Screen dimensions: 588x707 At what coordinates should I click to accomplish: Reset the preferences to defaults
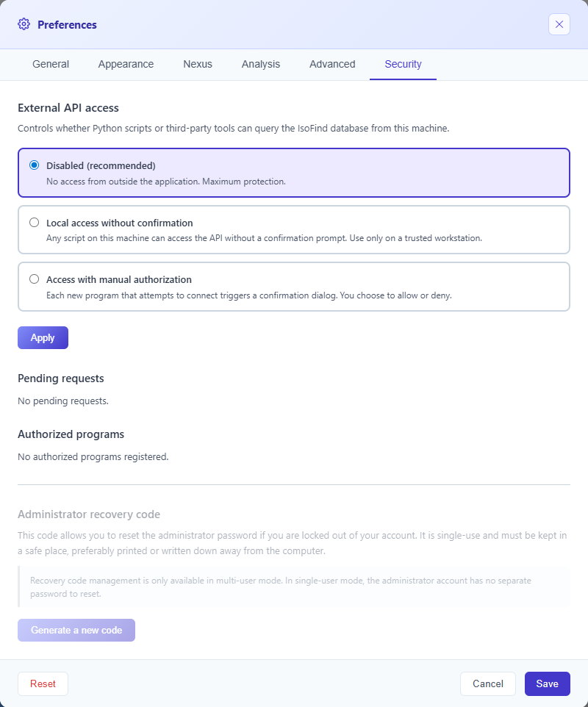click(42, 683)
